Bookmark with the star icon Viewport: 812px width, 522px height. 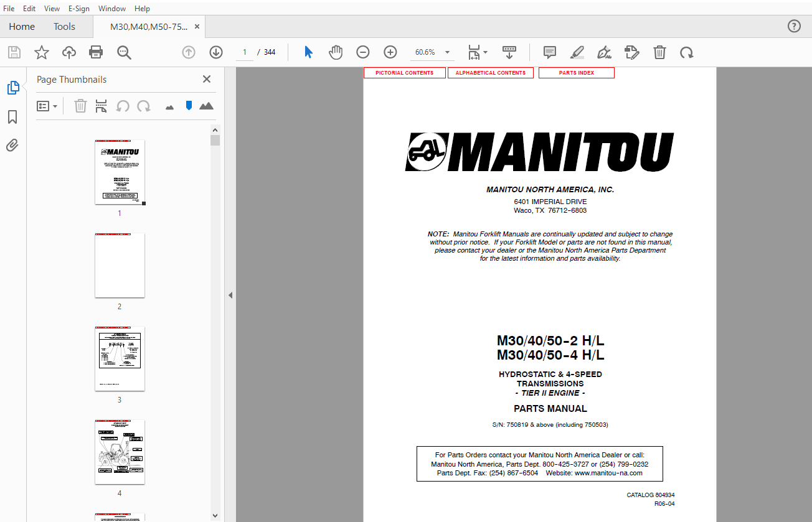[x=42, y=52]
